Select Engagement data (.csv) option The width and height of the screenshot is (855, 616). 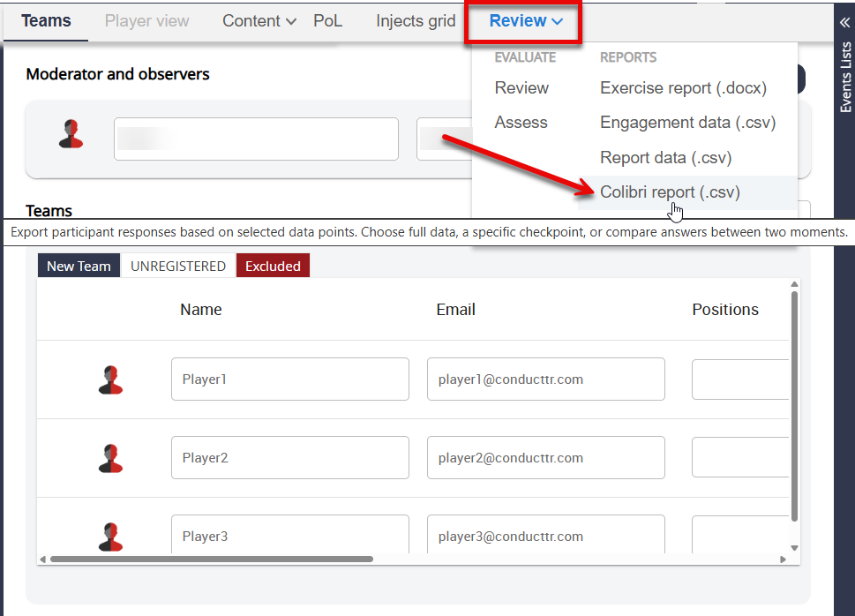coord(687,123)
